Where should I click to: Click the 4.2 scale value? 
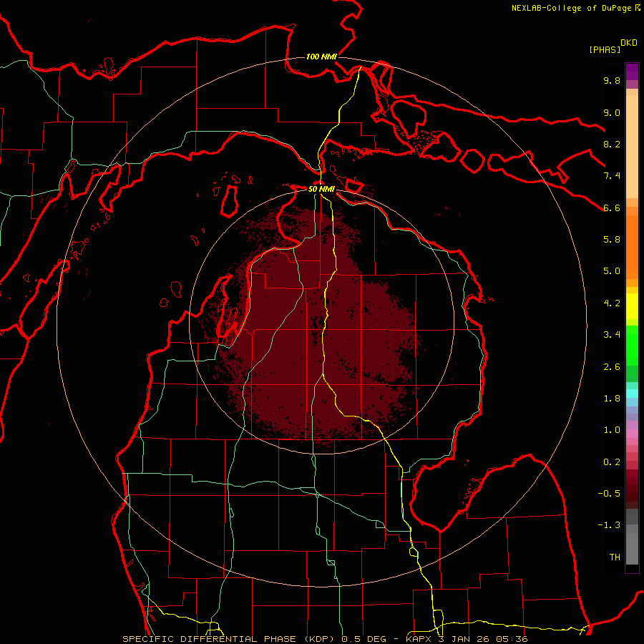pyautogui.click(x=612, y=303)
